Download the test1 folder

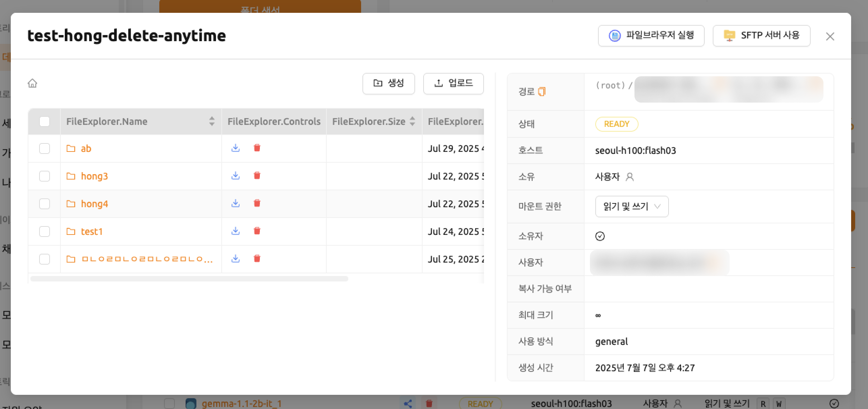click(236, 231)
